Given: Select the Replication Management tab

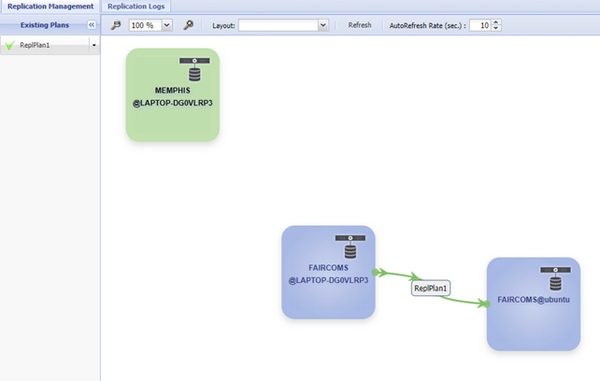Looking at the screenshot, I should [x=50, y=6].
